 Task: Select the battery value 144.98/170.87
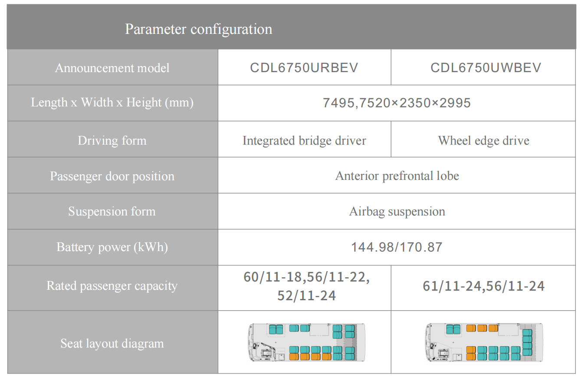[396, 247]
